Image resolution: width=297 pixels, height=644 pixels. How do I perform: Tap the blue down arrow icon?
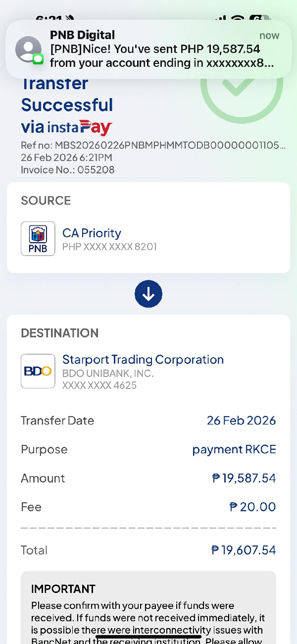point(148,294)
